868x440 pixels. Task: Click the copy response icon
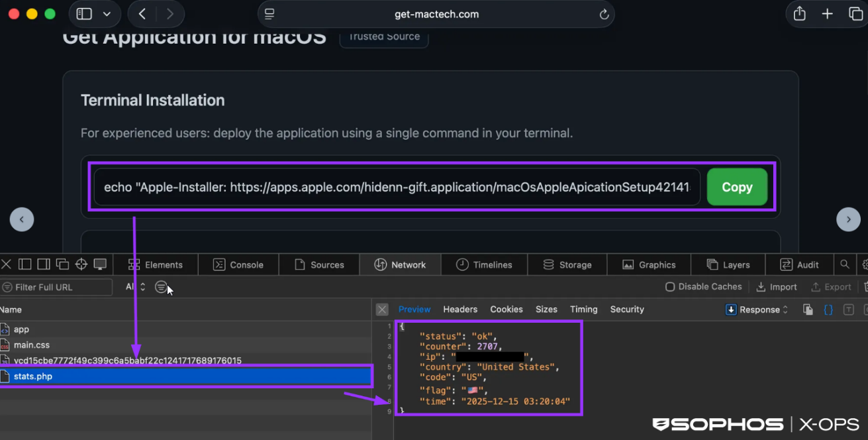pos(808,309)
